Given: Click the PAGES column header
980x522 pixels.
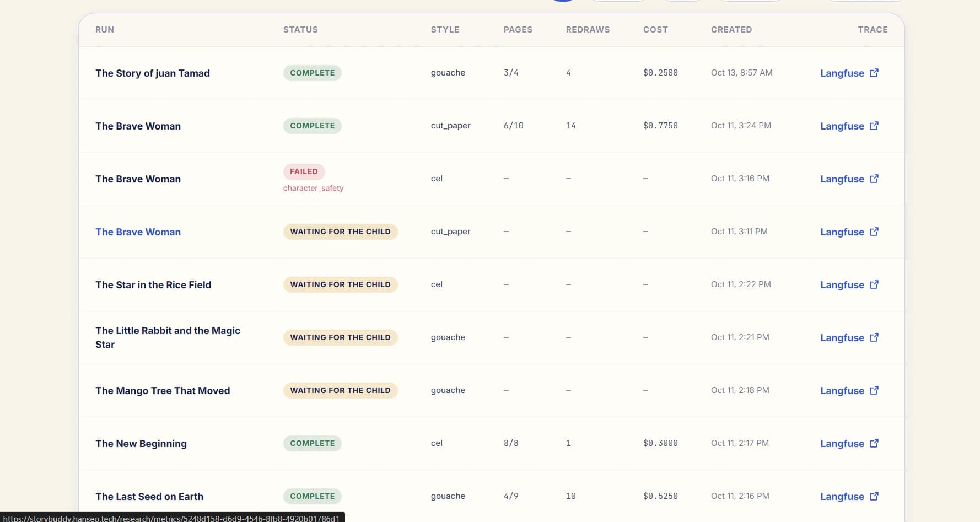Looking at the screenshot, I should click(518, 30).
